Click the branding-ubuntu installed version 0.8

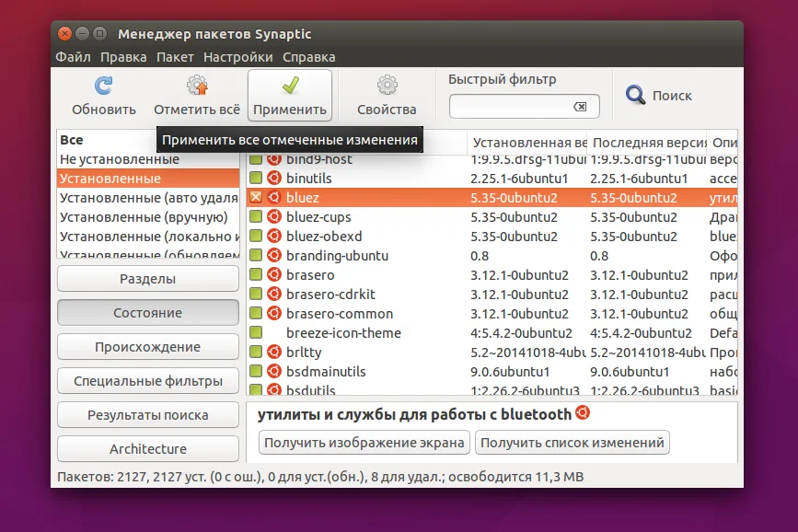coord(480,256)
